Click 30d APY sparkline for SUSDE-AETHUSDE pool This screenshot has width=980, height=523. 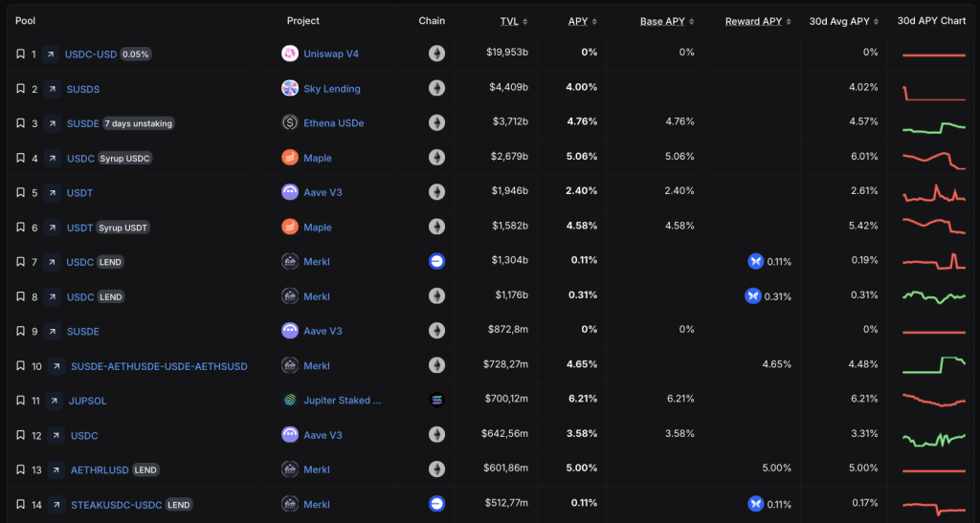point(933,365)
